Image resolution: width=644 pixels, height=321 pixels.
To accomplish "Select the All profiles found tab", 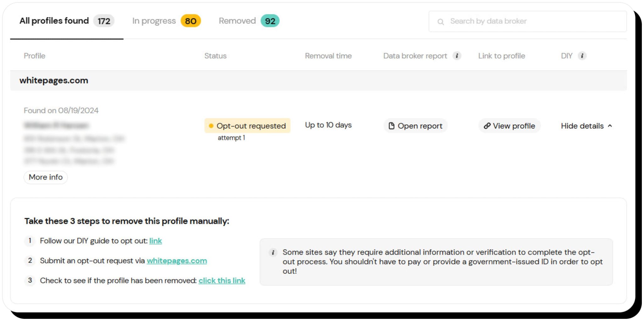I will (x=54, y=21).
